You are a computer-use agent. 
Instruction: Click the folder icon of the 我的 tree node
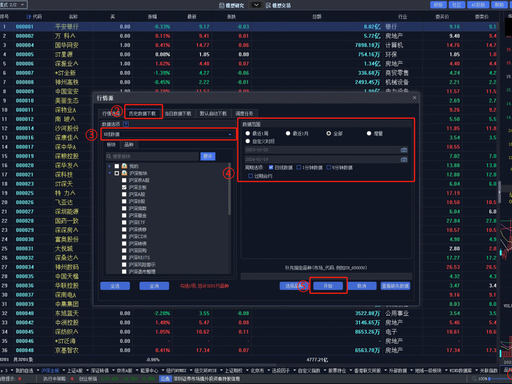124,166
